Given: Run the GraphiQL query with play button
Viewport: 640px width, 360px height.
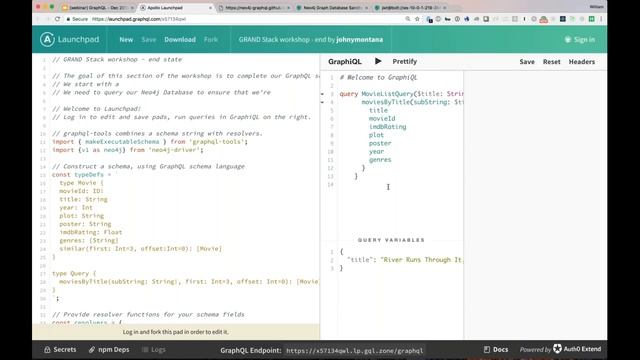Looking at the screenshot, I should click(x=378, y=61).
